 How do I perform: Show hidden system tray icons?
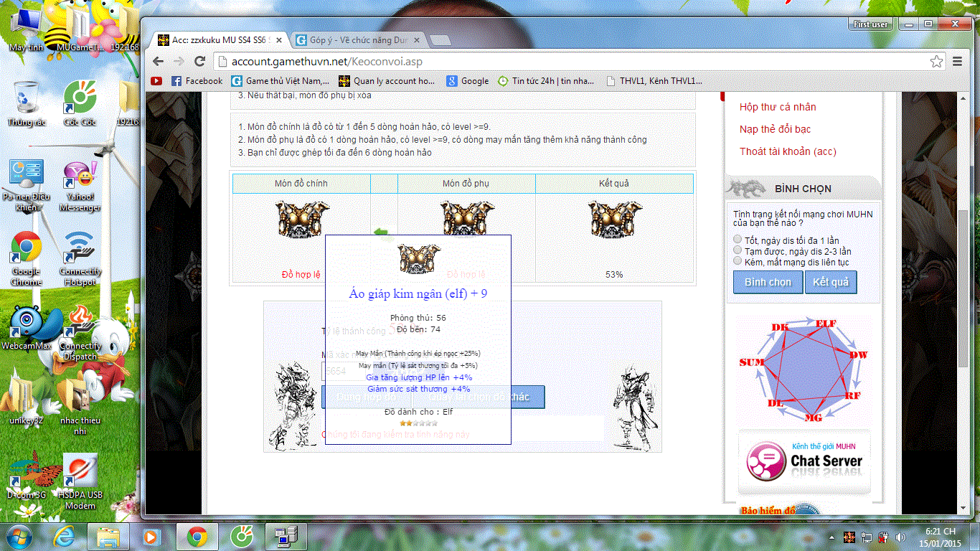[x=832, y=537]
